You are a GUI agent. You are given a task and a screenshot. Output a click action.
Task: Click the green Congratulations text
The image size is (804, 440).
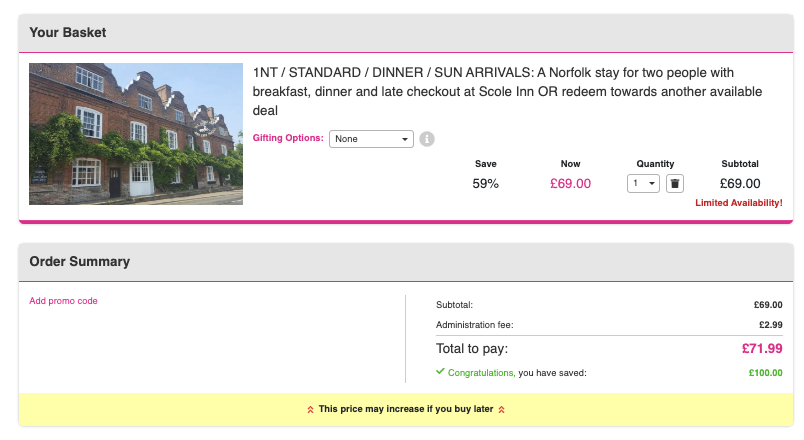click(480, 373)
